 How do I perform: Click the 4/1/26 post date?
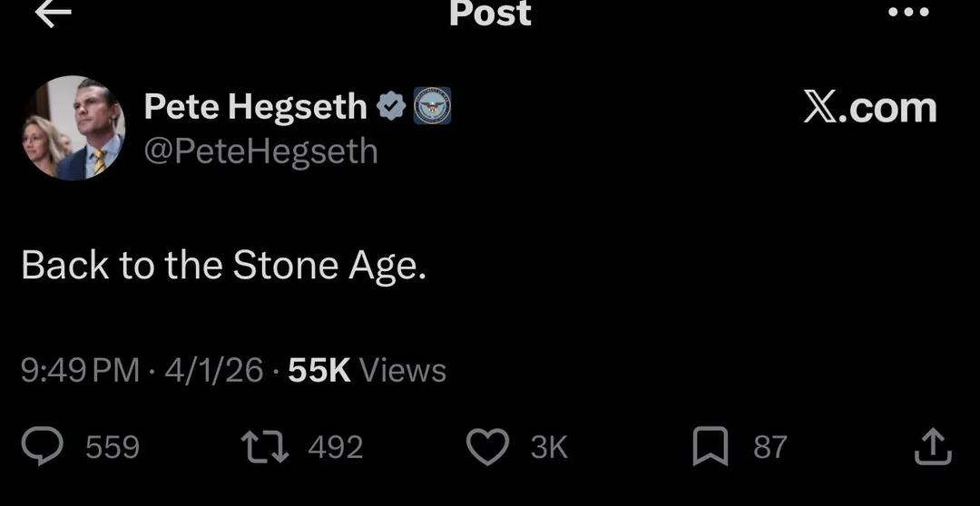(x=214, y=370)
